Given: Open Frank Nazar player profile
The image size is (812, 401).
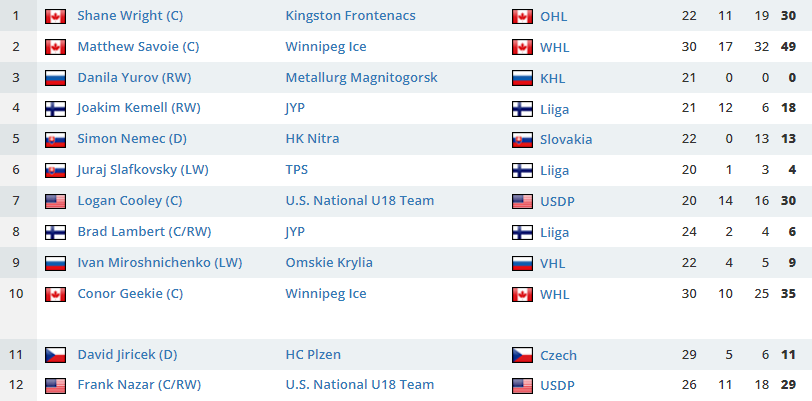Looking at the screenshot, I should [139, 385].
